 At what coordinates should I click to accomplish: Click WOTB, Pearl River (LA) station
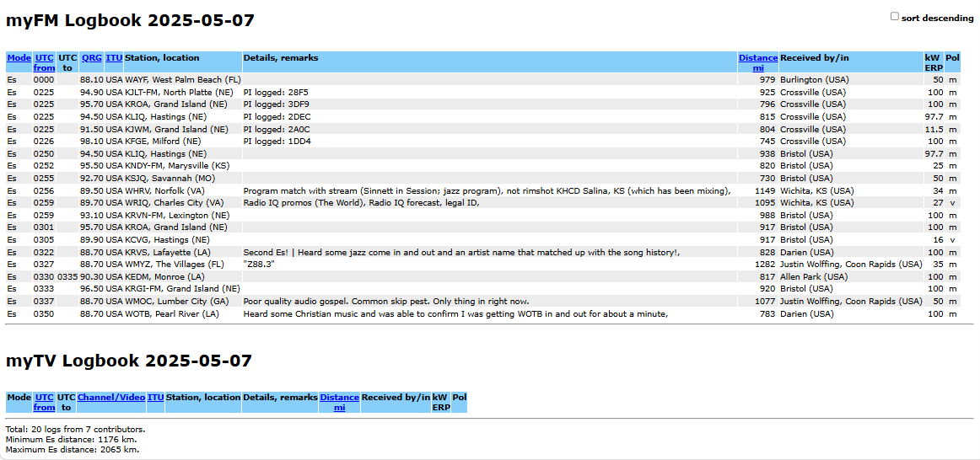click(x=172, y=314)
